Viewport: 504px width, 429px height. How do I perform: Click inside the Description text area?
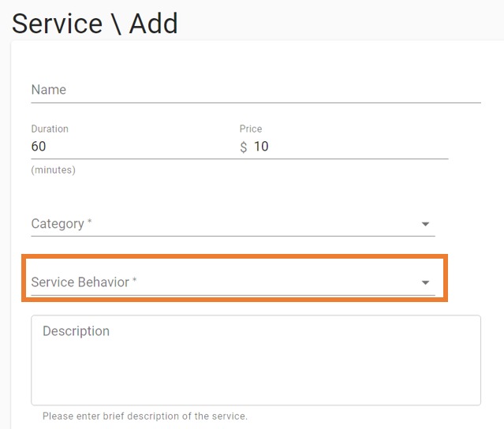(256, 360)
